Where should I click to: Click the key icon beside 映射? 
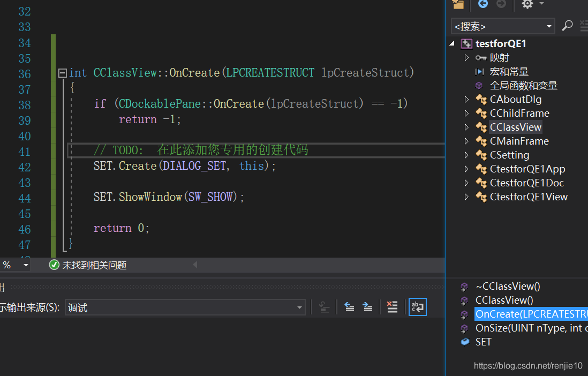click(481, 58)
